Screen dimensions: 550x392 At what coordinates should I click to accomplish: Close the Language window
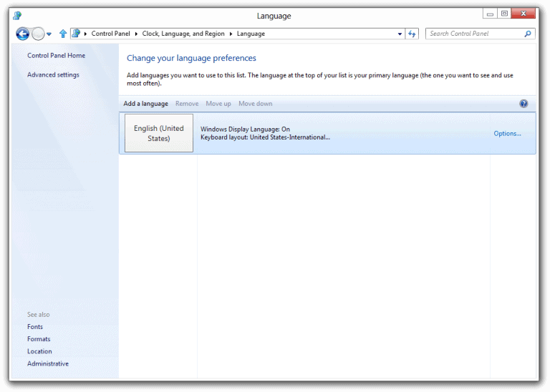tap(524, 14)
